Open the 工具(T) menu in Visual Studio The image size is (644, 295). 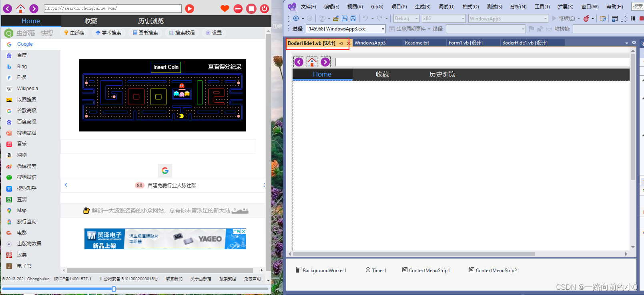[542, 7]
